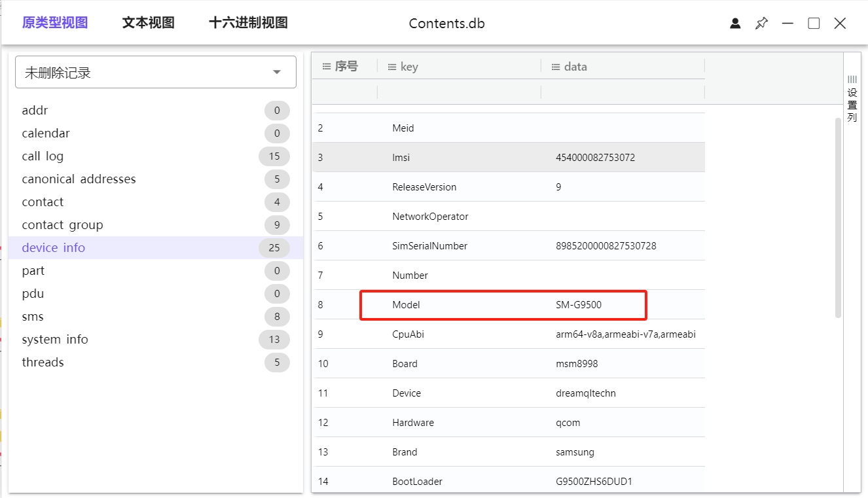
Task: Pin the window with pin icon
Action: coord(761,24)
